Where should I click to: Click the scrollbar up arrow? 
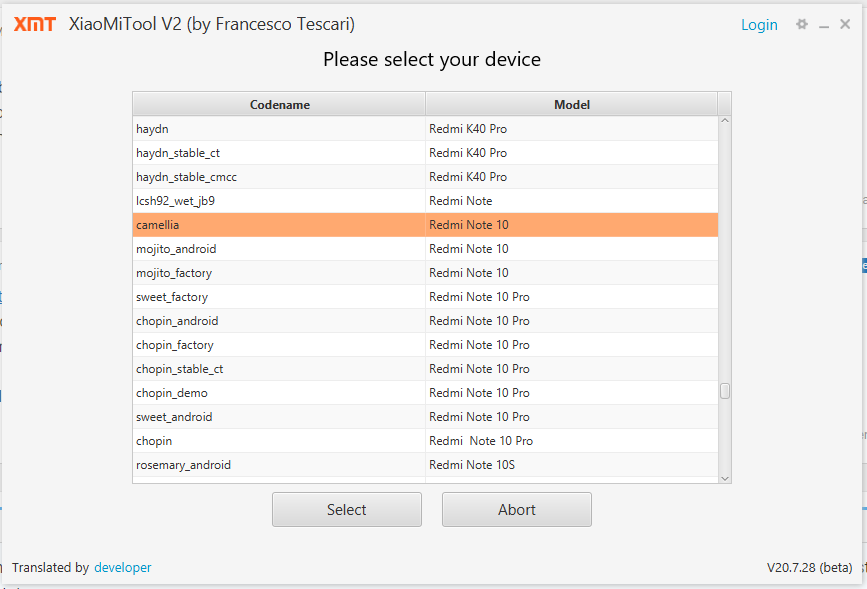click(725, 121)
